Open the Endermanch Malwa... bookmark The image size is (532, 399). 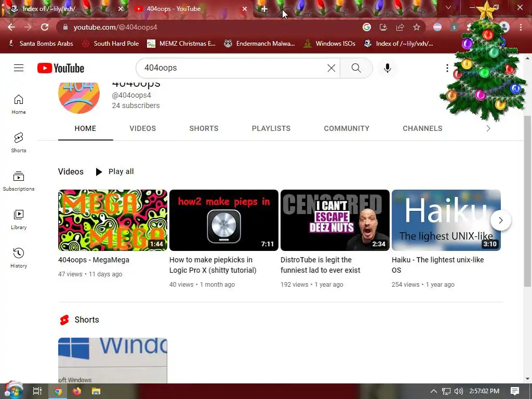pos(260,44)
